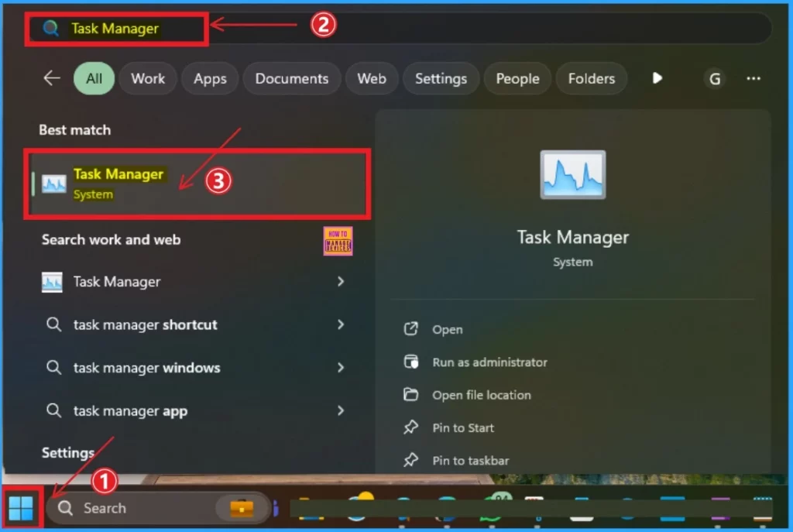The image size is (793, 532).
Task: Expand chevron beside task manager app
Action: click(341, 410)
